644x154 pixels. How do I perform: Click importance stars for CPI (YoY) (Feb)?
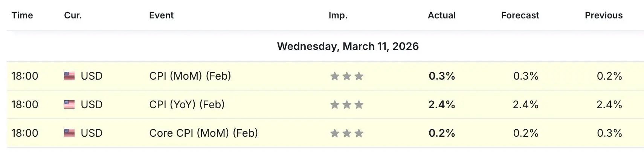tap(346, 105)
